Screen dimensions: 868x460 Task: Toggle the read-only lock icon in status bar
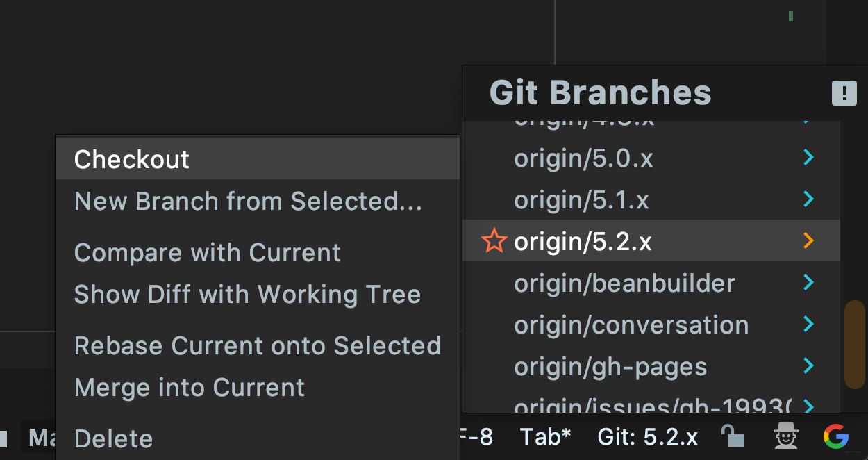coord(733,436)
